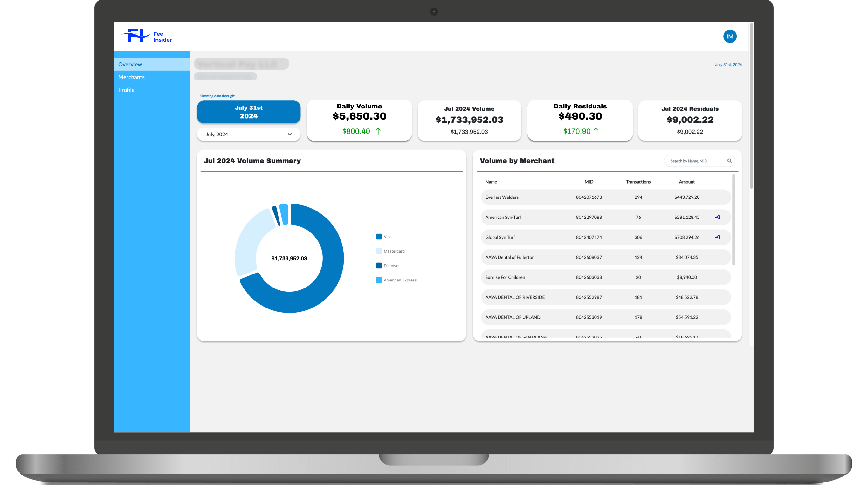Screen dimensions: 868x485
Task: Click the merchant table scrollbar
Action: (733, 219)
